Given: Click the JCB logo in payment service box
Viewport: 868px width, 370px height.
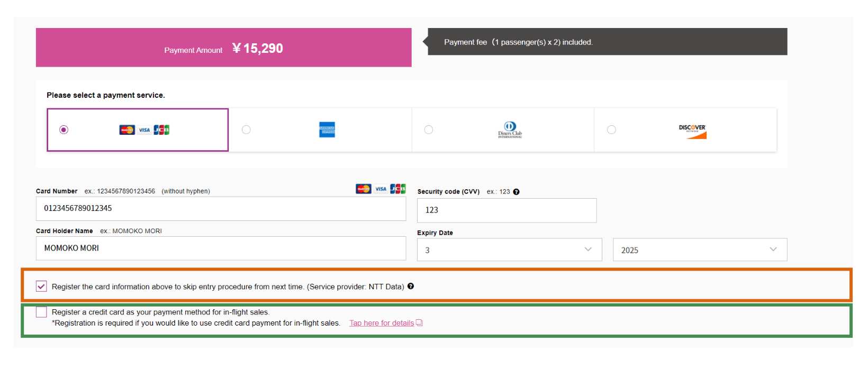Looking at the screenshot, I should tap(161, 129).
